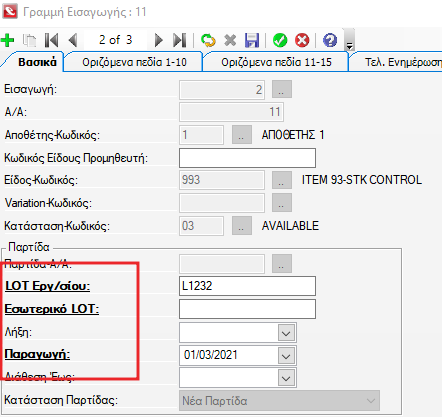Click the Αποθέτης-Κωδικός field showing 1
The image size is (442, 417).
pos(201,135)
